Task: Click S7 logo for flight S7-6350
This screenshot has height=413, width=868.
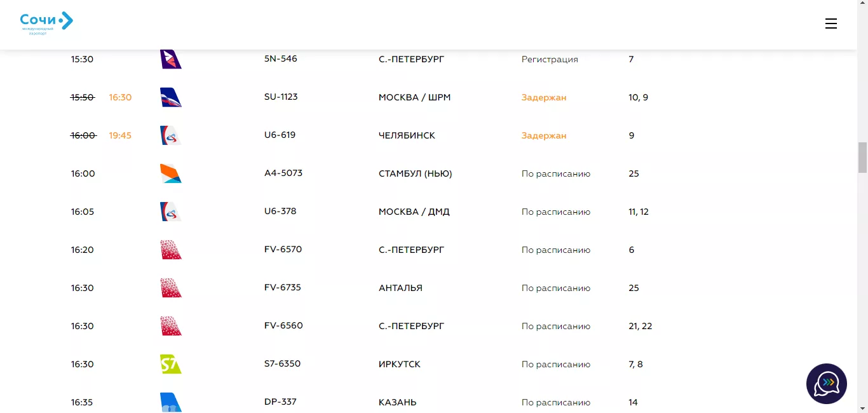Action: click(171, 364)
